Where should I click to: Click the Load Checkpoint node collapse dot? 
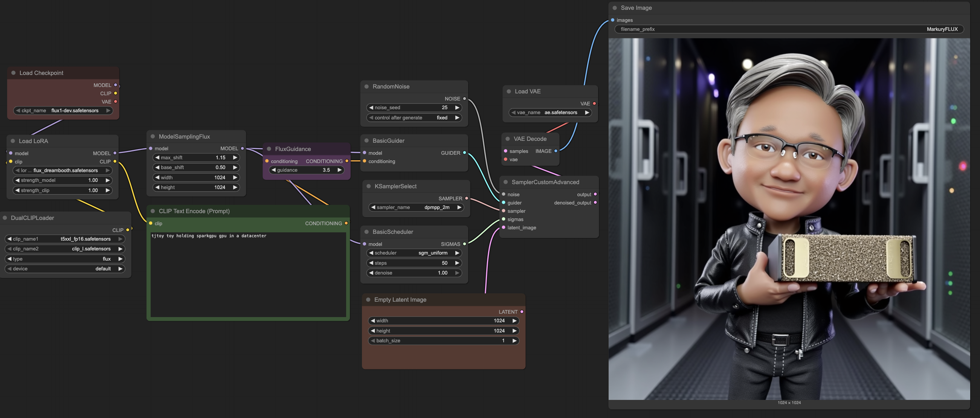pyautogui.click(x=13, y=73)
